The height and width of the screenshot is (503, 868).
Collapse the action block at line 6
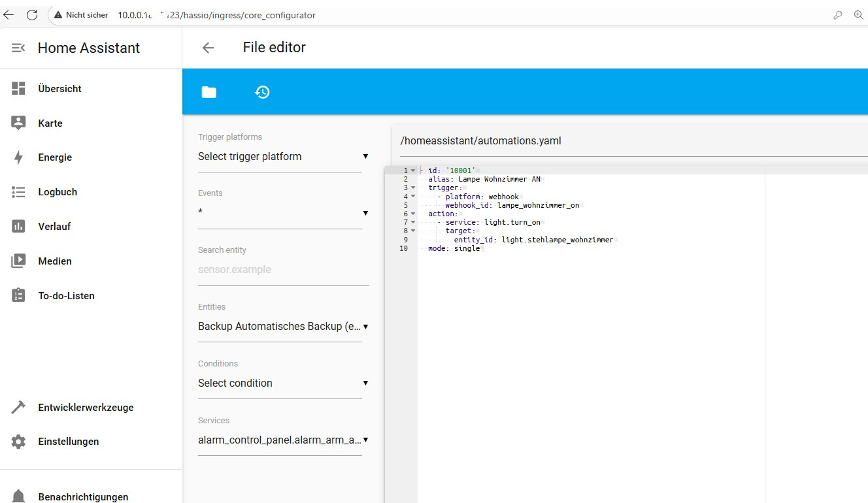(413, 214)
